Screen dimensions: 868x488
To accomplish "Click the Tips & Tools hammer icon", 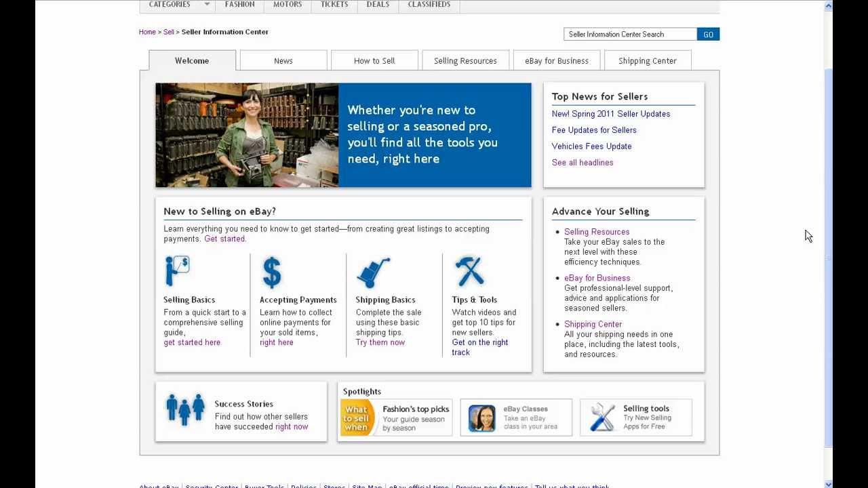I will point(469,271).
